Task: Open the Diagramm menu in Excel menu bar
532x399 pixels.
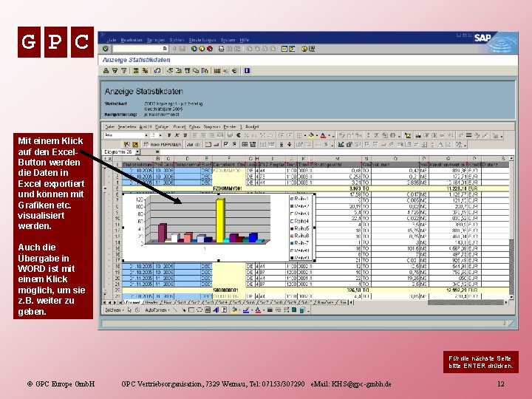Action: click(212, 126)
